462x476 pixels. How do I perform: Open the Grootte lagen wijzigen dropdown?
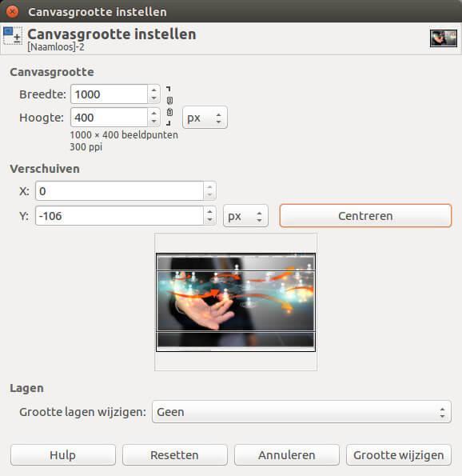coord(301,412)
